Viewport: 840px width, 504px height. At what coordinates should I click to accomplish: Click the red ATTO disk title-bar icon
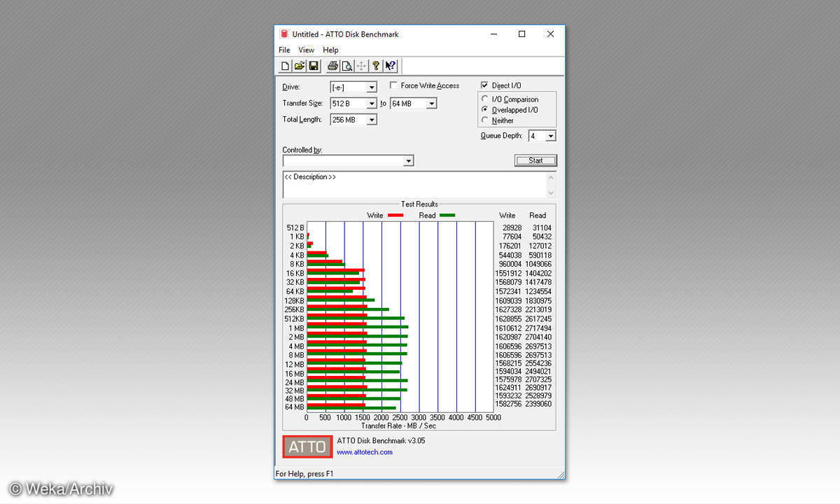coord(283,34)
